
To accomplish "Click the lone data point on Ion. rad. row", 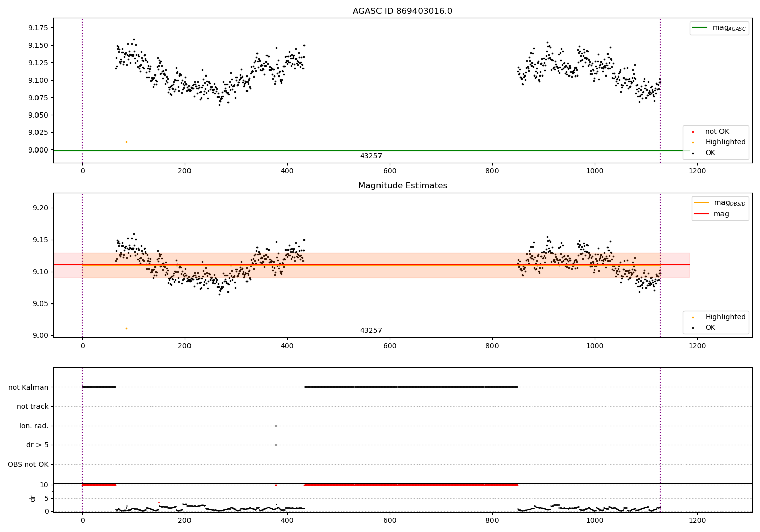I will click(x=276, y=426).
